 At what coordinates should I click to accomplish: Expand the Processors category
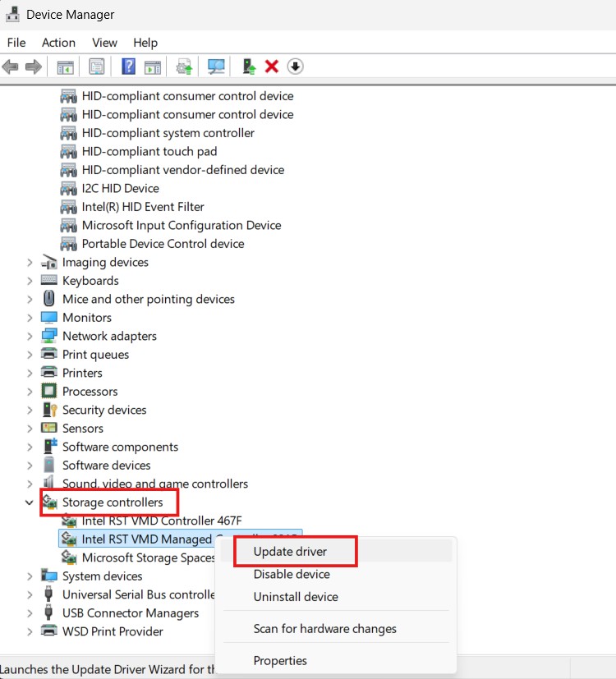pyautogui.click(x=30, y=392)
